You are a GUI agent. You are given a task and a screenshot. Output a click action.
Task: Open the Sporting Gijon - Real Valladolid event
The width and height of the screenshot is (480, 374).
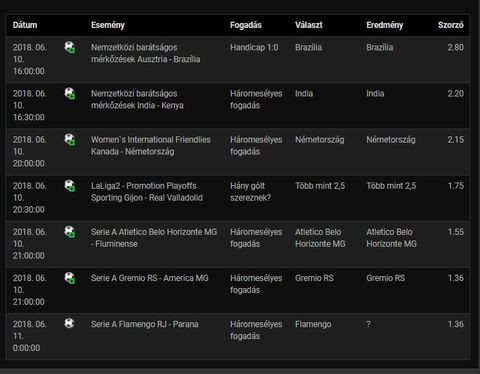(147, 192)
